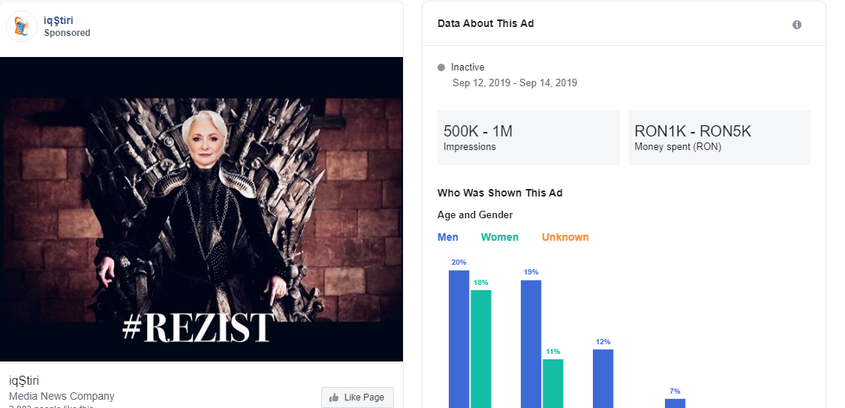Click the gray Inactive status dot
845x408 pixels.
442,67
